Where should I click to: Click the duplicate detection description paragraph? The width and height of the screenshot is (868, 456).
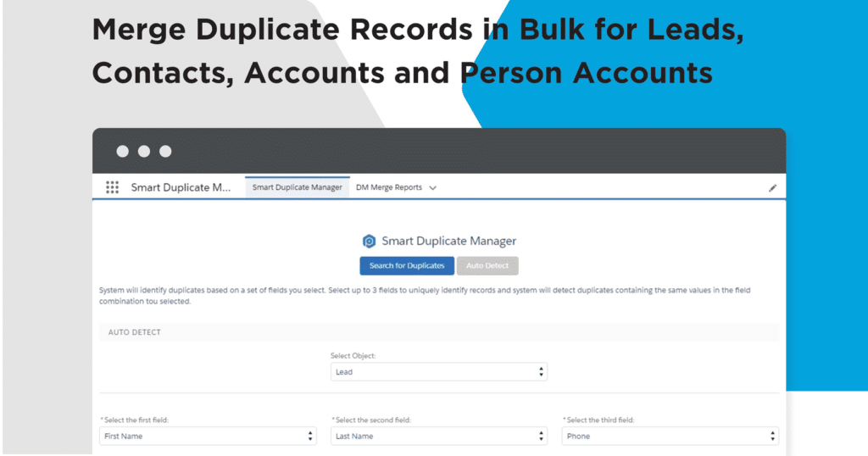(424, 296)
